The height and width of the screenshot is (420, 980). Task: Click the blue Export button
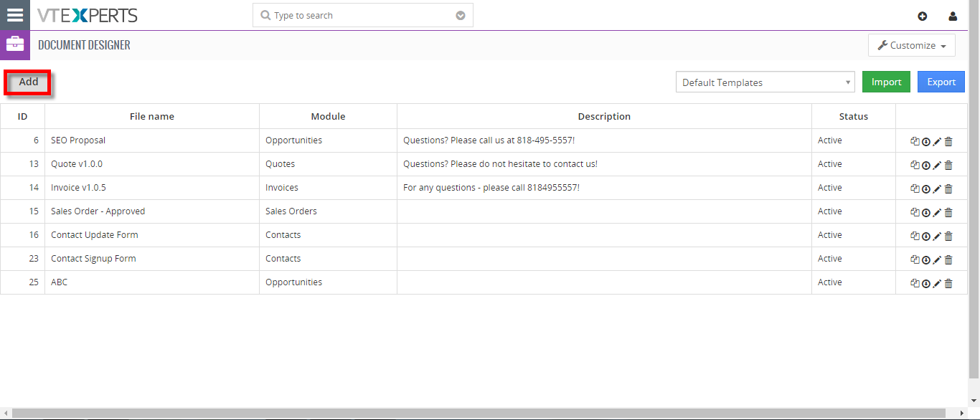(941, 82)
